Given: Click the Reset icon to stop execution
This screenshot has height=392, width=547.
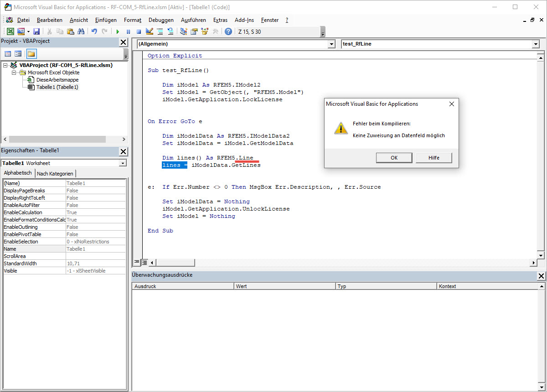Looking at the screenshot, I should point(139,31).
